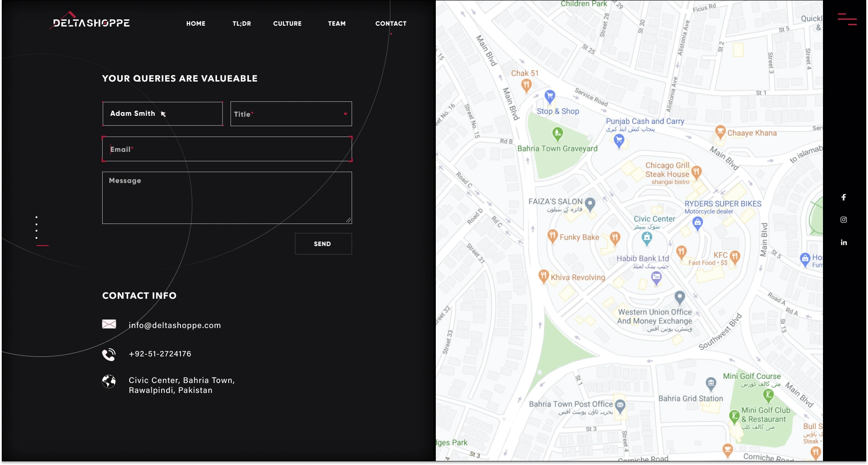Viewport: 868px width, 465px height.
Task: Click the Habib Bank Ltd pin
Action: [x=656, y=278]
